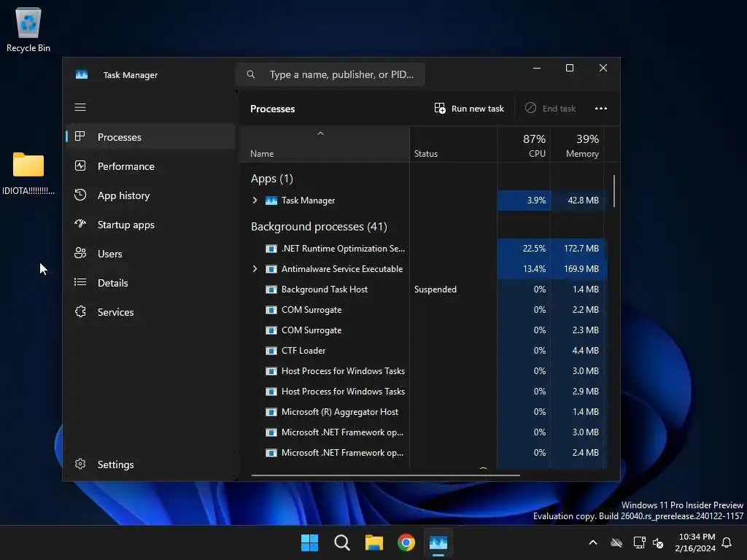
Task: Click the 169.9 MB memory cell
Action: (578, 269)
